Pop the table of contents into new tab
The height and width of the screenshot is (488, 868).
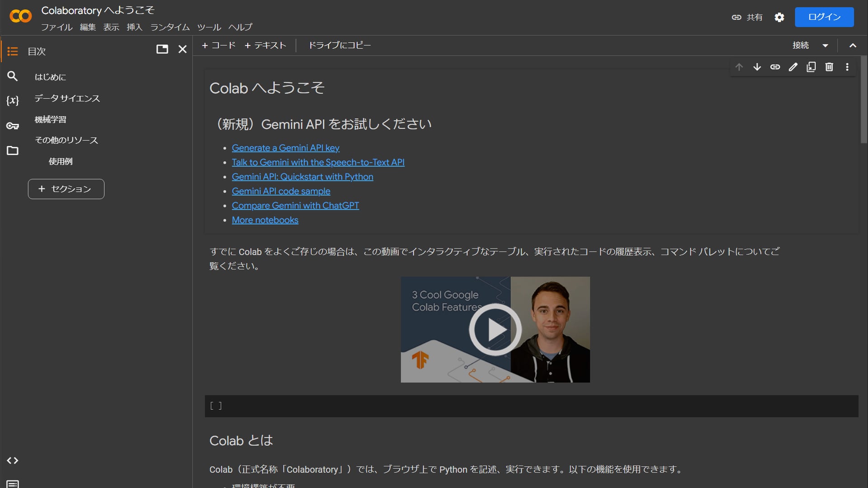click(x=162, y=49)
